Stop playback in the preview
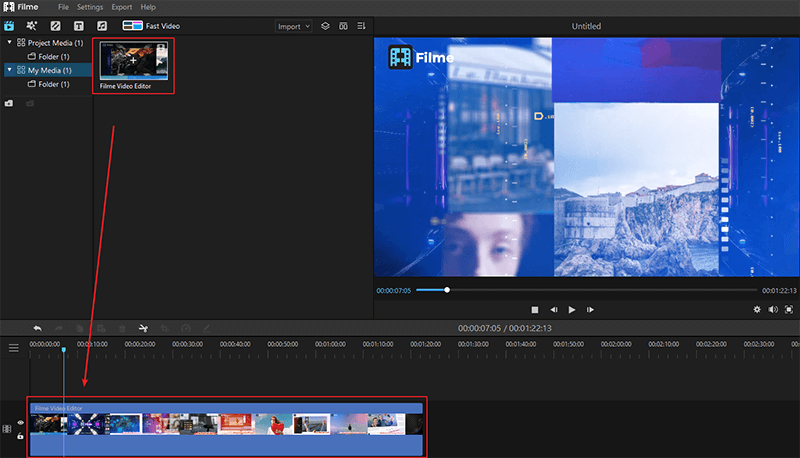This screenshot has width=800, height=458. (535, 310)
